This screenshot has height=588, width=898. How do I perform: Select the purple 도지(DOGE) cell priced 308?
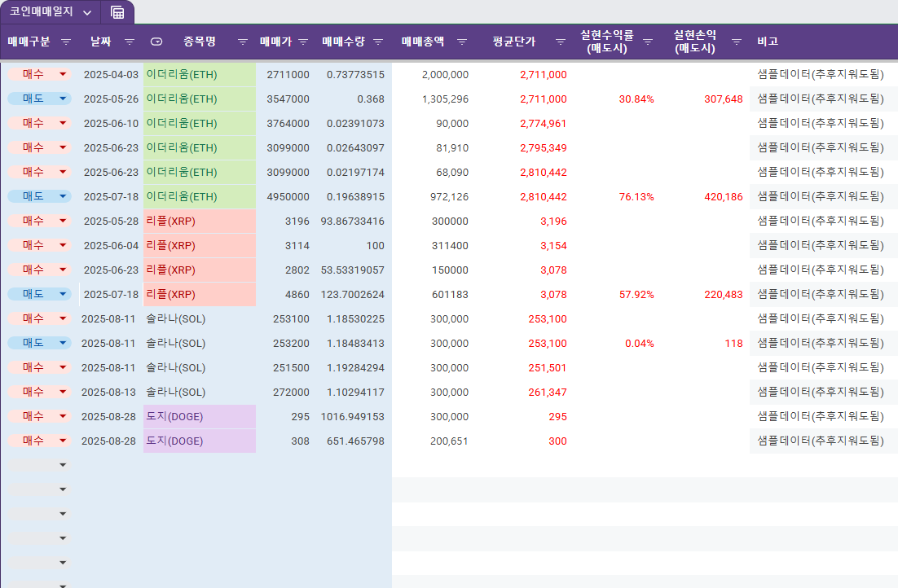pos(199,441)
